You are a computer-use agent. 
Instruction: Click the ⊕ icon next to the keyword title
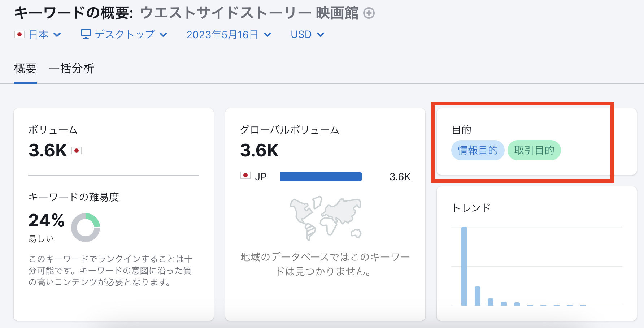[369, 13]
